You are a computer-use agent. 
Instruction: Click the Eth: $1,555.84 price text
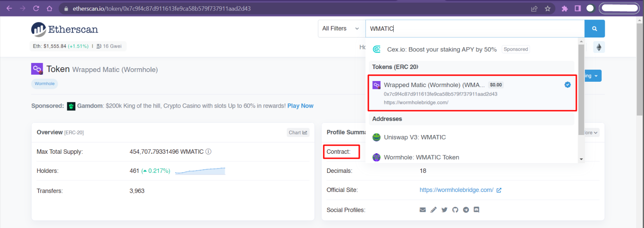[49, 46]
